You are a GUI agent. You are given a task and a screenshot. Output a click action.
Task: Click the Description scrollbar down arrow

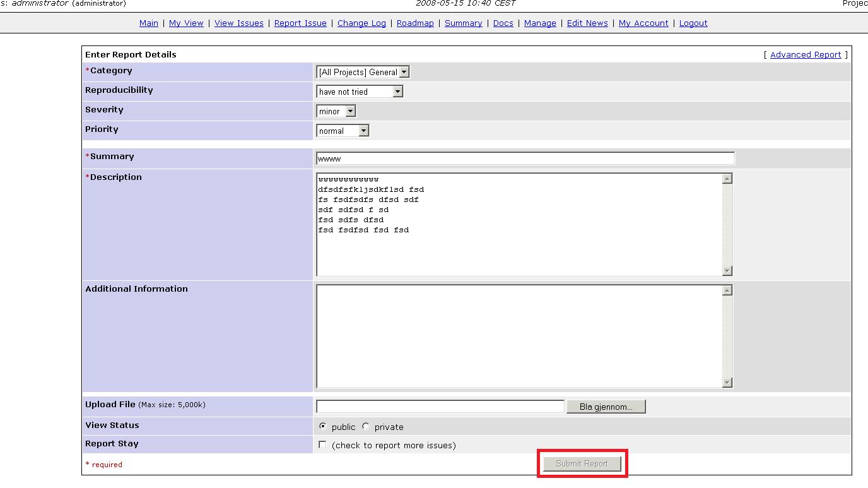click(x=727, y=271)
